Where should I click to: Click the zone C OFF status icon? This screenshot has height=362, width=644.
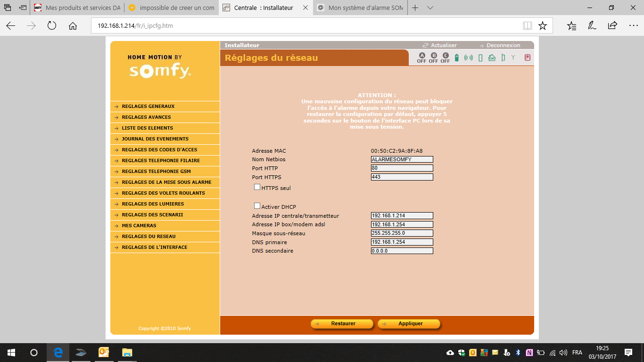coord(445,58)
